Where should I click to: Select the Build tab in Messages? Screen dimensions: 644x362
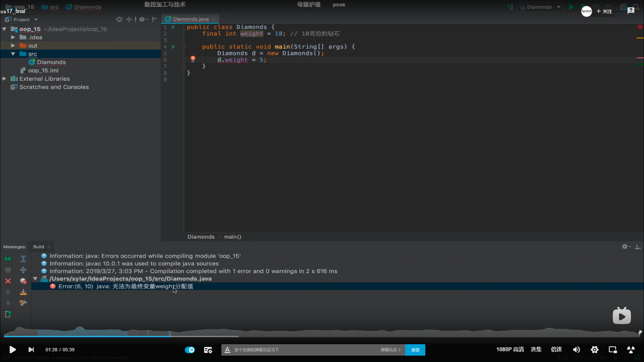tap(39, 247)
